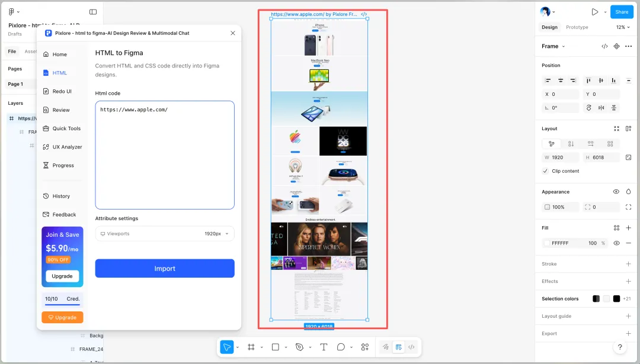Switch to Draw mode in toolbar
Screen dimensions: 640x364
click(385, 347)
